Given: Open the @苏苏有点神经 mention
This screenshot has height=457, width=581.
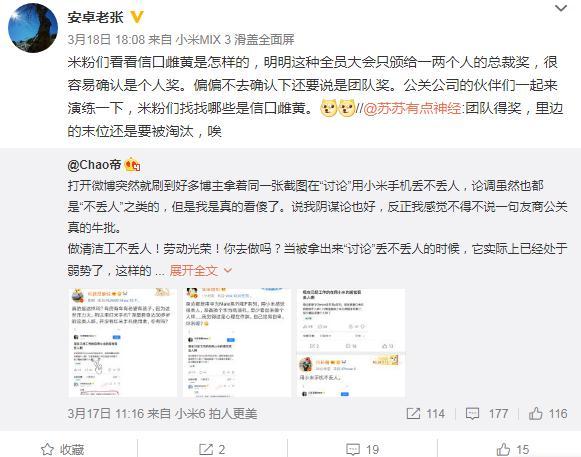Looking at the screenshot, I should pos(412,108).
